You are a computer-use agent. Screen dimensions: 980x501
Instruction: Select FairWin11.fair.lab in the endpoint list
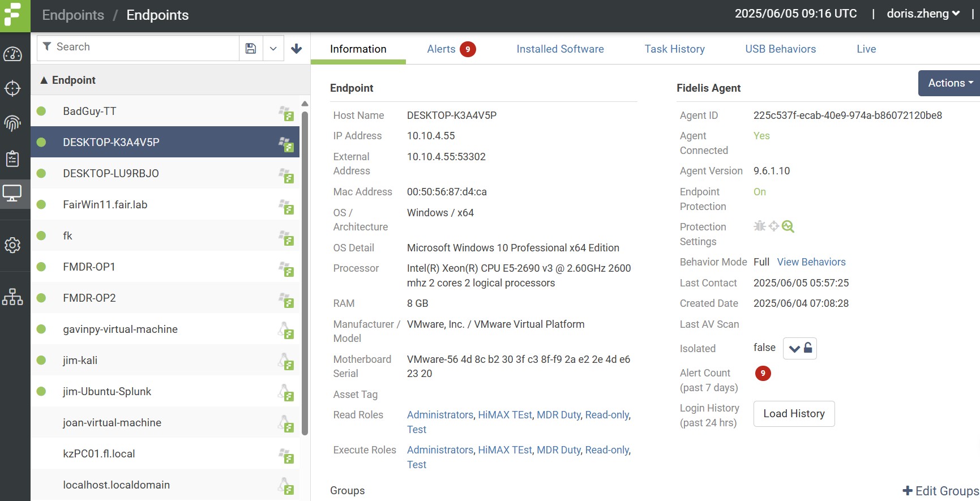(x=105, y=205)
